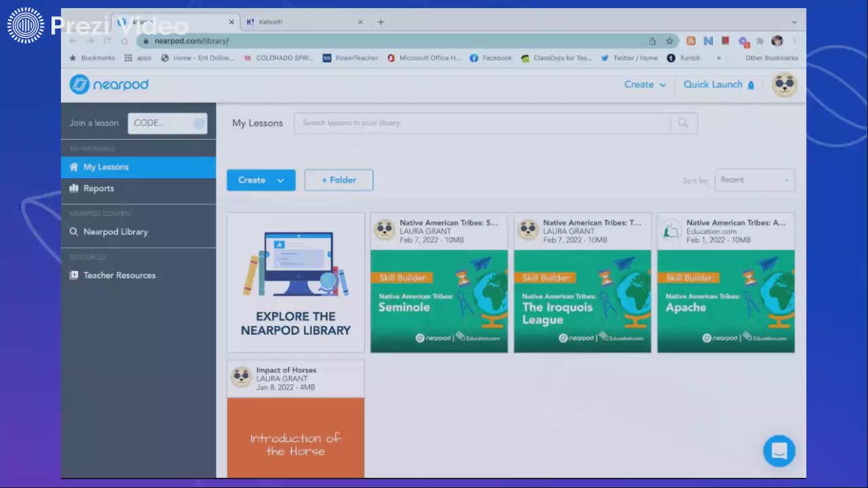Image resolution: width=868 pixels, height=488 pixels.
Task: Click the author avatar on Iroquois League lesson card
Action: (x=528, y=230)
